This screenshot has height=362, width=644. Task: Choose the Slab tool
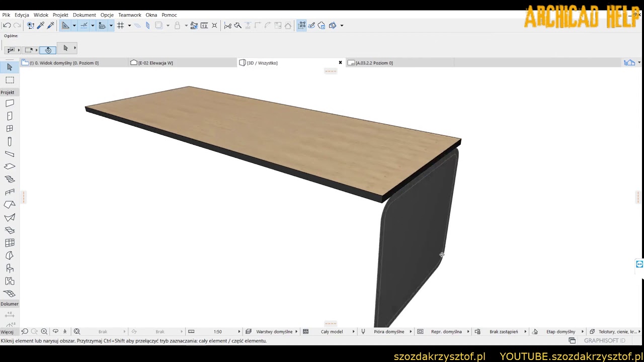pos(10,166)
